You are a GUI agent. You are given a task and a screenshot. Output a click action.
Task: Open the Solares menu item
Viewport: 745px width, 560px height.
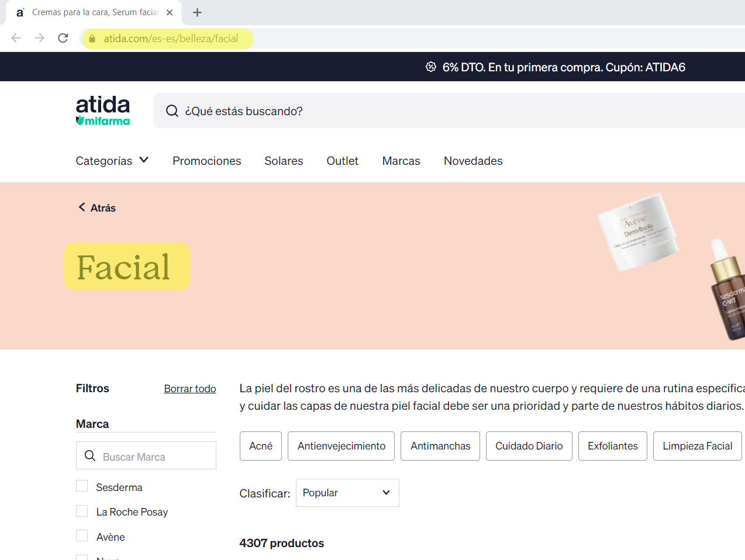[284, 161]
